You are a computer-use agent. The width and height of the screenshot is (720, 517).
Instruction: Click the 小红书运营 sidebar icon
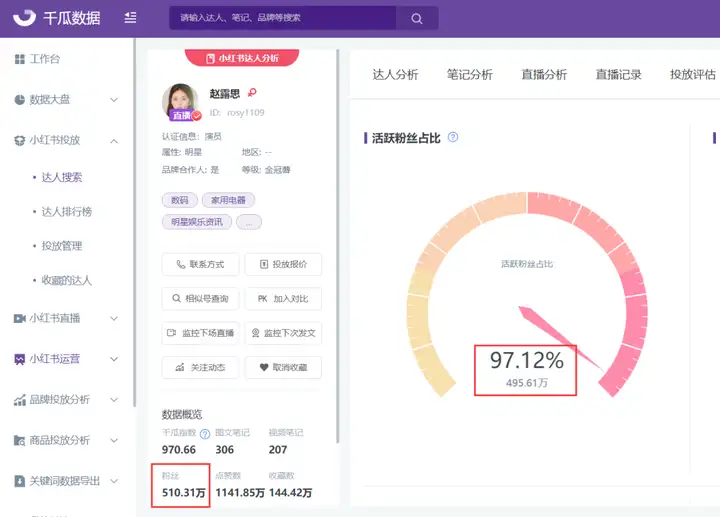(x=20, y=359)
